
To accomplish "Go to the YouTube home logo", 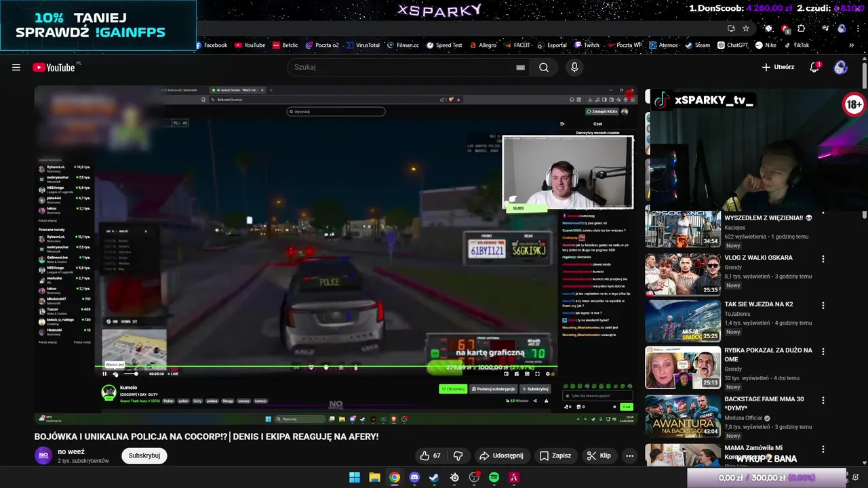I will [x=54, y=67].
